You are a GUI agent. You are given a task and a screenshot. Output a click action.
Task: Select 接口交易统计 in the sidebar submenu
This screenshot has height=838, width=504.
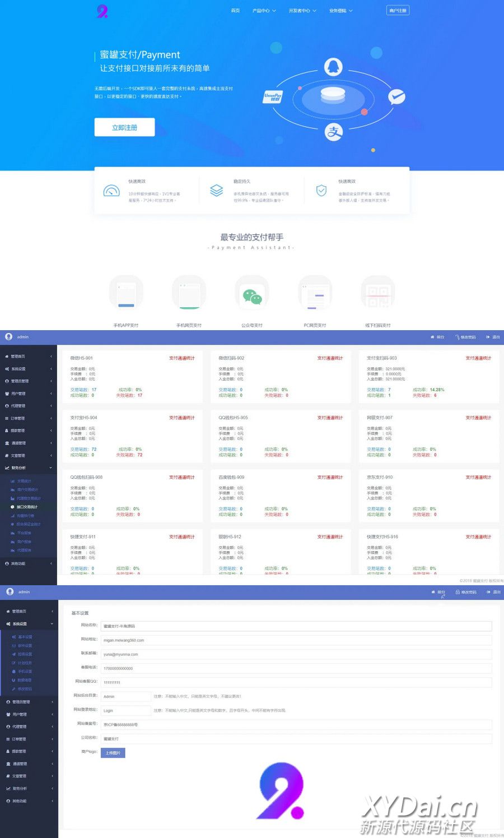[27, 507]
